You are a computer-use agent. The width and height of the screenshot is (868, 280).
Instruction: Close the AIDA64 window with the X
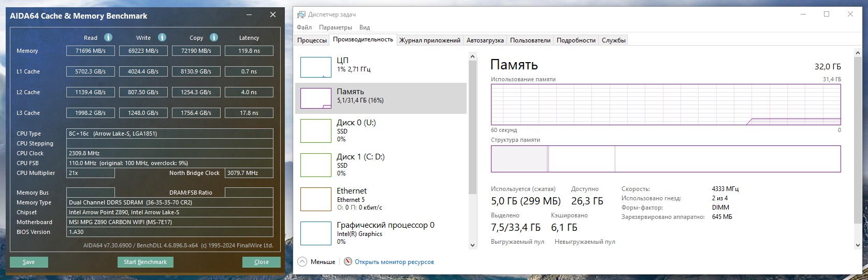[273, 15]
